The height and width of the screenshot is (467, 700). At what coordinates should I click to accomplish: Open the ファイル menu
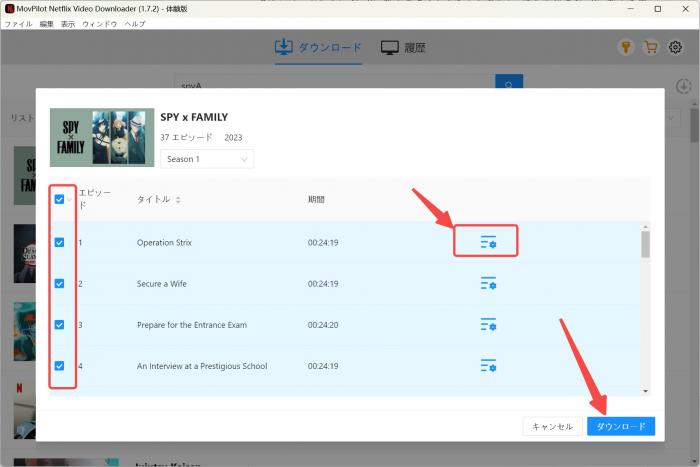(x=18, y=24)
